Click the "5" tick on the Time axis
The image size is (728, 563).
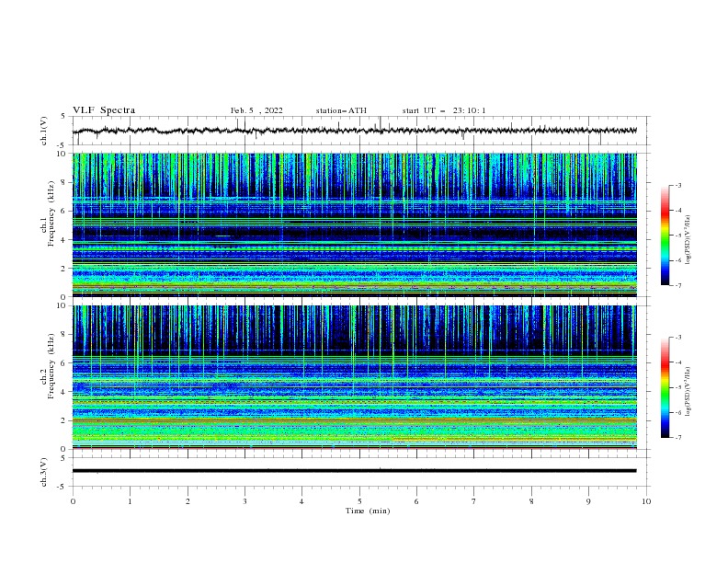(x=359, y=501)
